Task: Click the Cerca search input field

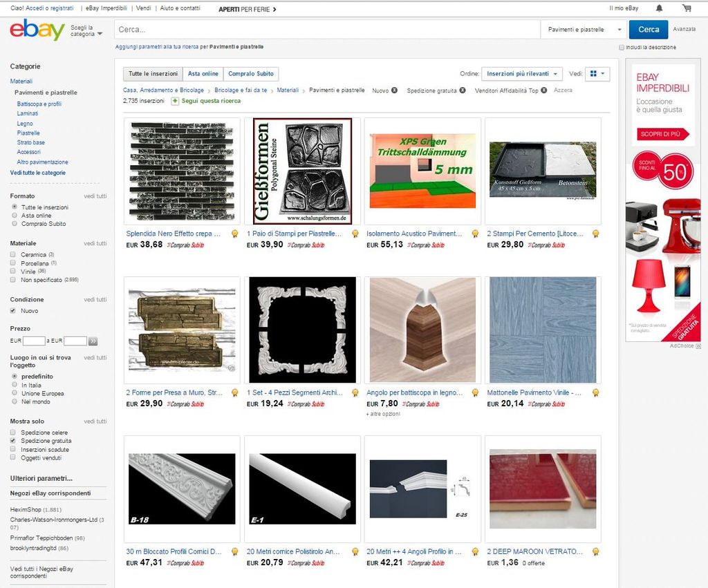Action: (x=326, y=30)
